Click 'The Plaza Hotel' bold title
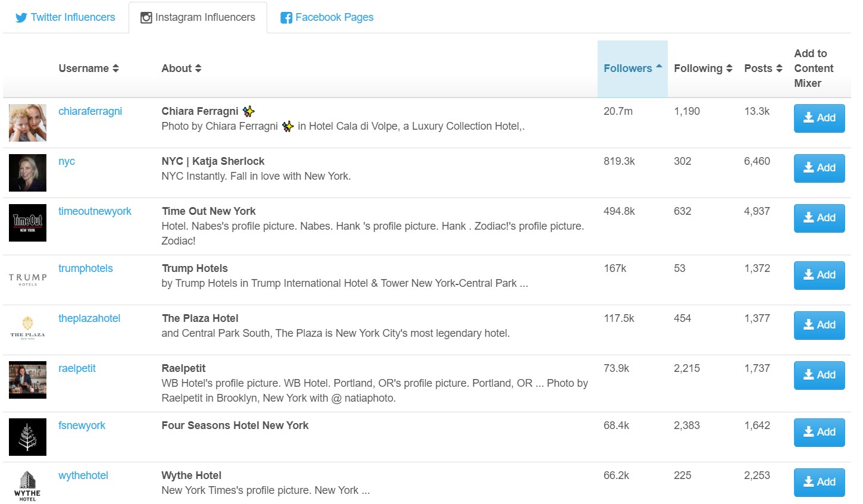 (200, 318)
